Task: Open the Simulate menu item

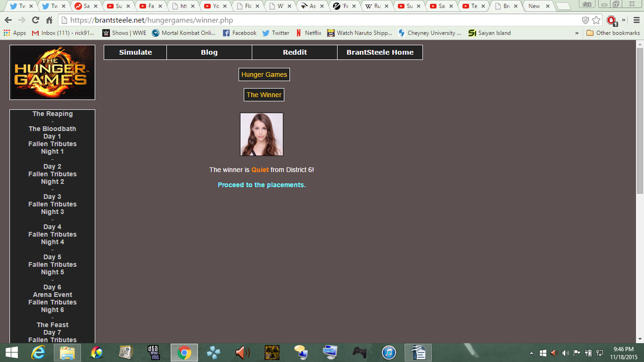Action: point(135,52)
